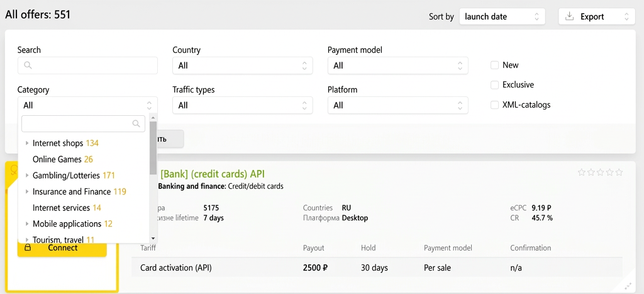This screenshot has height=294, width=644.
Task: Open the Export dropdown
Action: pos(597,16)
